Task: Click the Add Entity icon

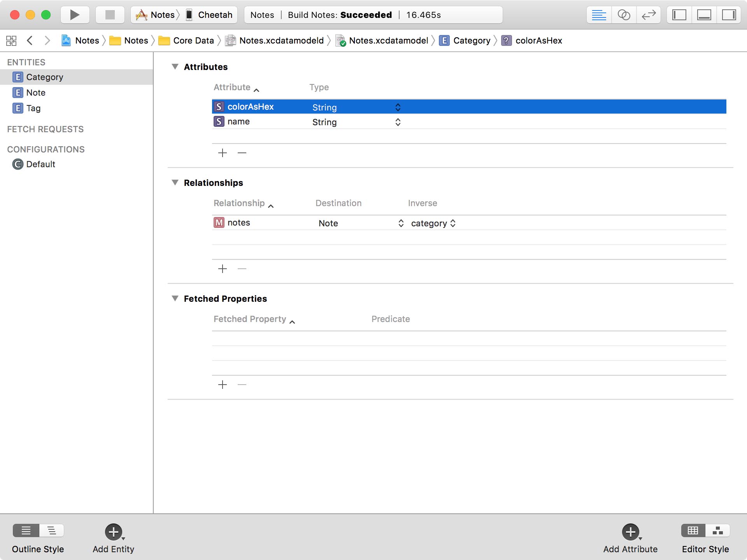Action: click(x=113, y=532)
